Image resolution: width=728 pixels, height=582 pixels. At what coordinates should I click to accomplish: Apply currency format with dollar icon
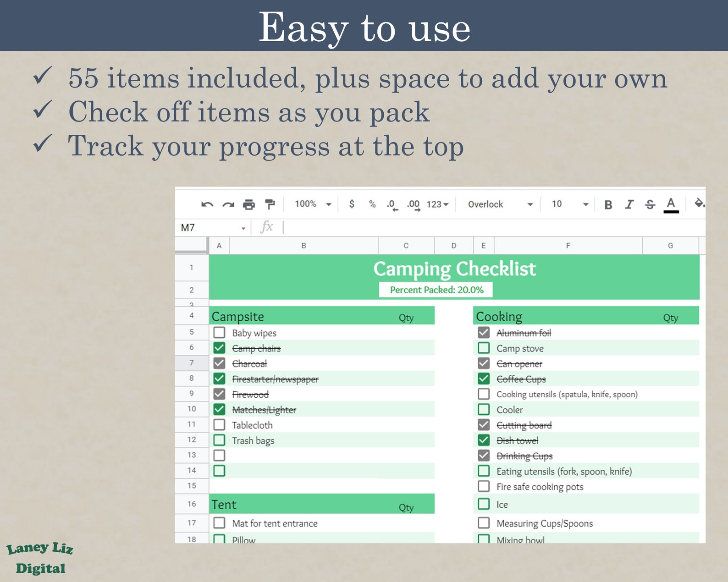coord(352,204)
